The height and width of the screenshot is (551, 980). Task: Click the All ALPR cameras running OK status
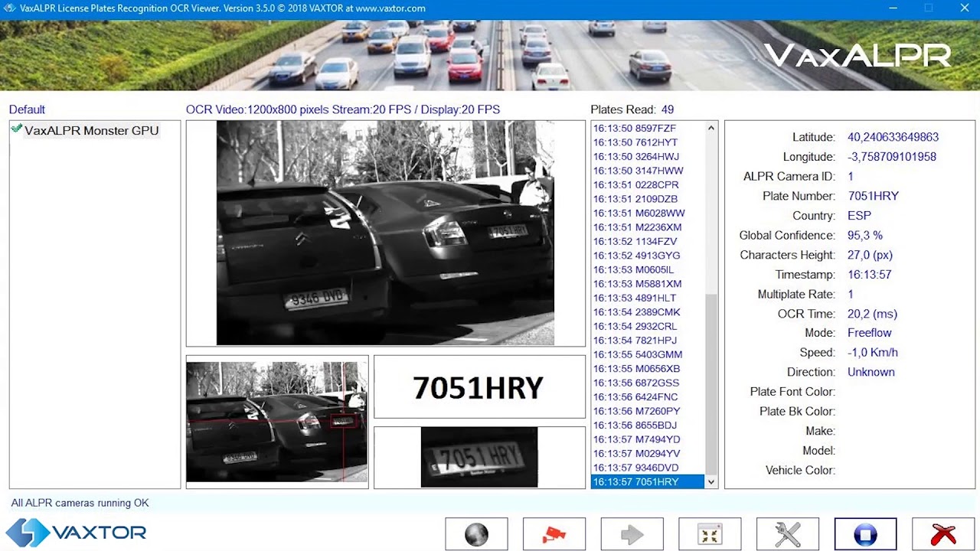(80, 503)
